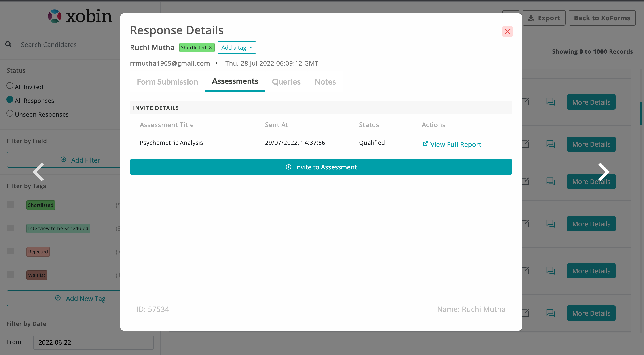Click Invite to Assessment button

[321, 167]
